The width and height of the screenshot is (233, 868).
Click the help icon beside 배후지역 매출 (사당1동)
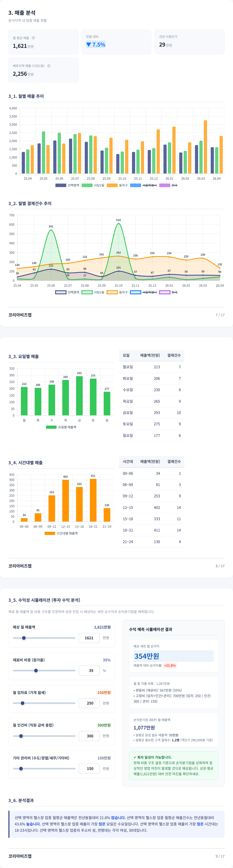coord(49,66)
